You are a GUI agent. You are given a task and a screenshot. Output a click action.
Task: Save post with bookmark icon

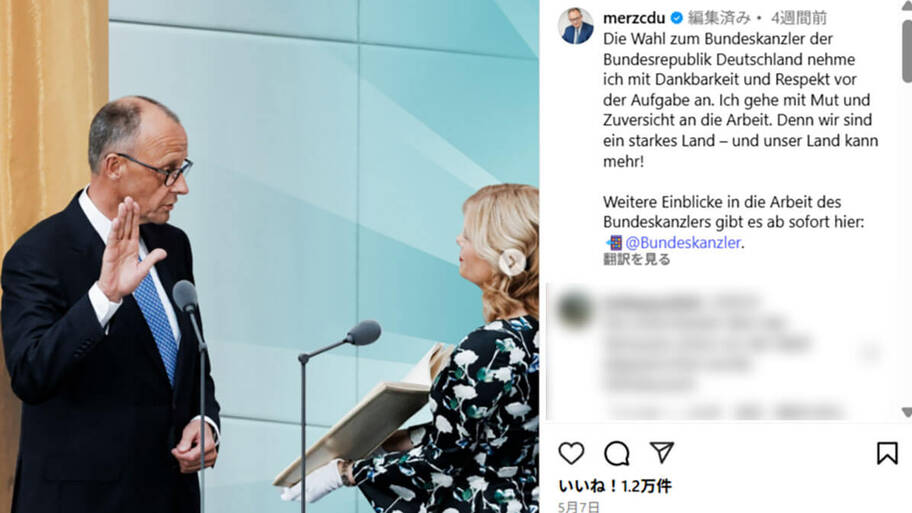[887, 453]
